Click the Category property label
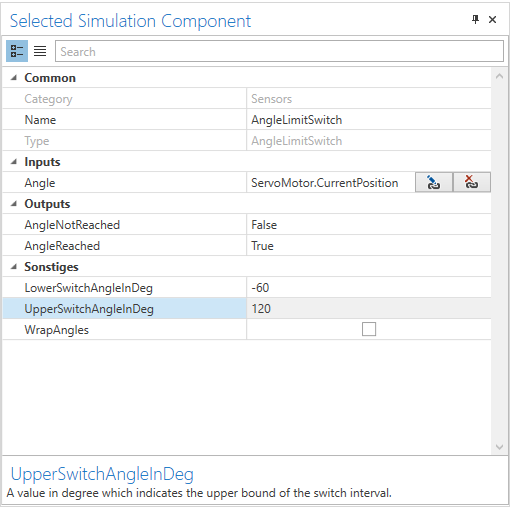 click(x=48, y=99)
